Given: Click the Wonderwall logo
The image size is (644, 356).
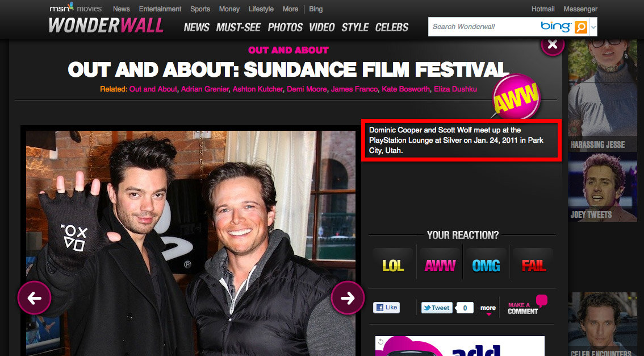Looking at the screenshot, I should tap(106, 26).
